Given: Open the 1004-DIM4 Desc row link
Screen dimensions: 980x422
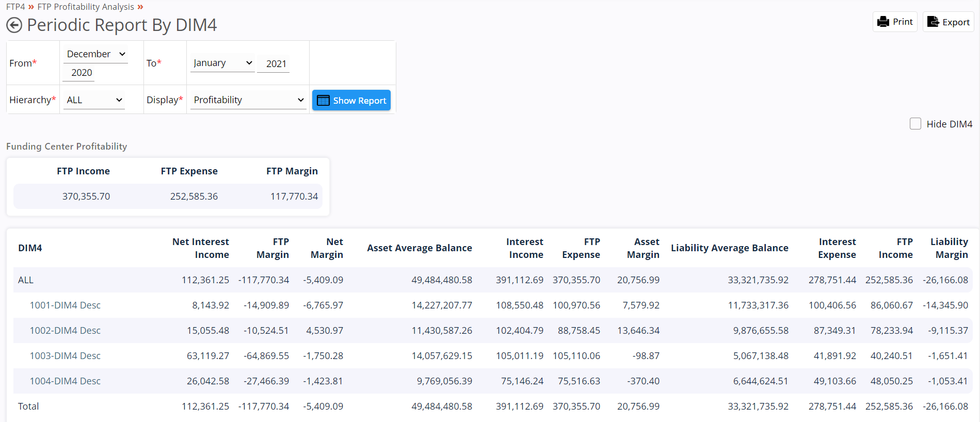Looking at the screenshot, I should tap(65, 381).
